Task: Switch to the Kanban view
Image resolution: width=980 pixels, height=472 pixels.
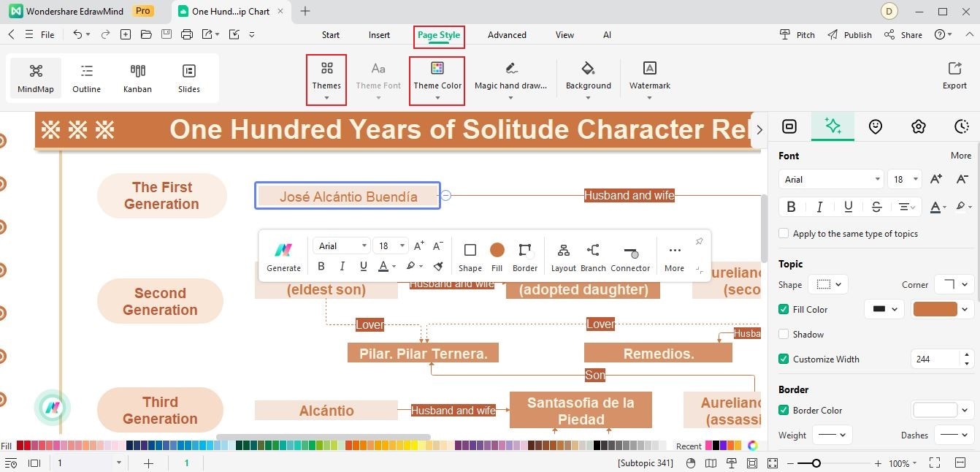Action: 137,79
